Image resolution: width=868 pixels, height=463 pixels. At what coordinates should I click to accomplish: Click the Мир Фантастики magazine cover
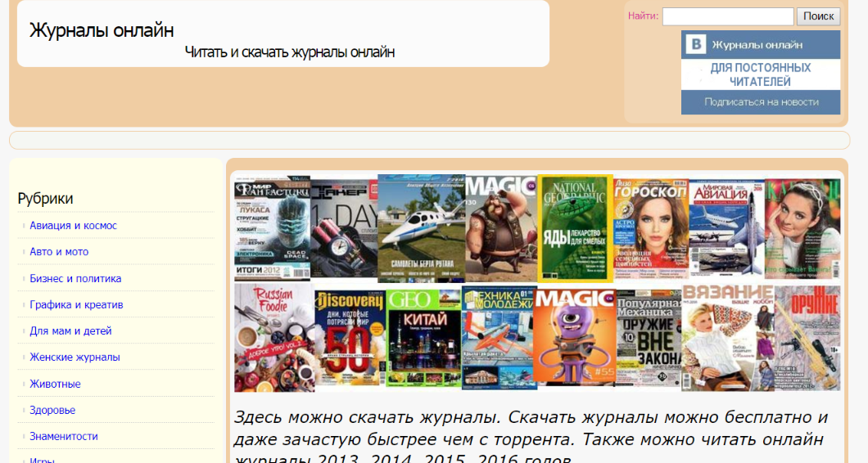click(273, 228)
